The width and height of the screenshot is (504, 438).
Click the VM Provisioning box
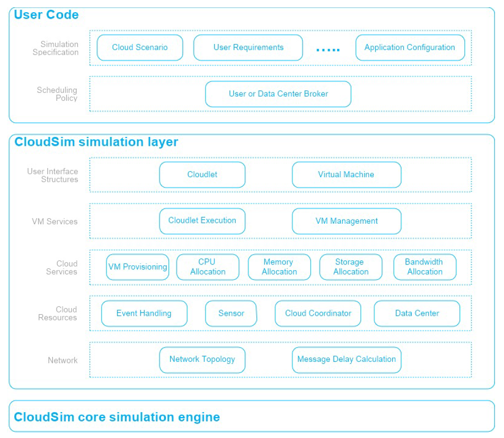pyautogui.click(x=138, y=267)
